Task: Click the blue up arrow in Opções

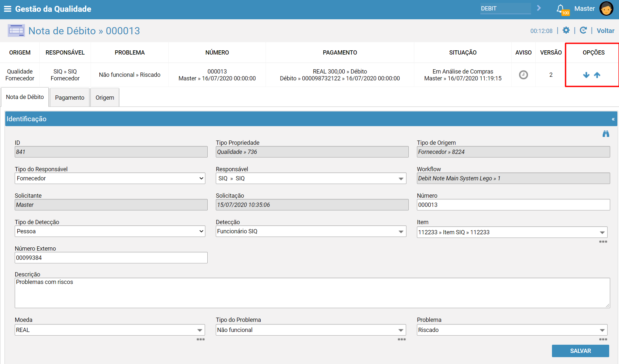Action: click(597, 75)
